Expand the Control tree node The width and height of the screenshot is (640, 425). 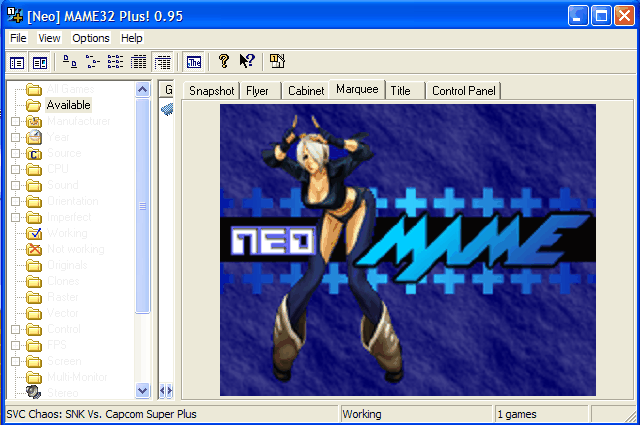(15, 329)
